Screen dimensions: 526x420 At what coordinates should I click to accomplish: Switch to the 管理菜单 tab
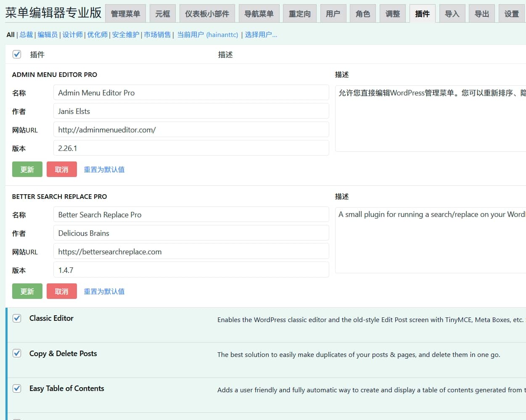(125, 14)
